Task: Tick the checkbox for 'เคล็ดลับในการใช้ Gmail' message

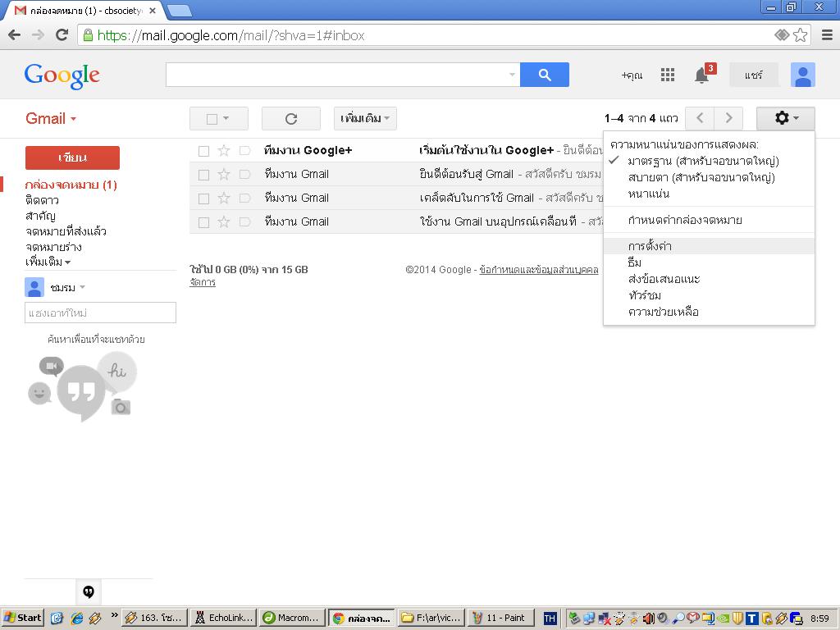Action: pyautogui.click(x=203, y=199)
